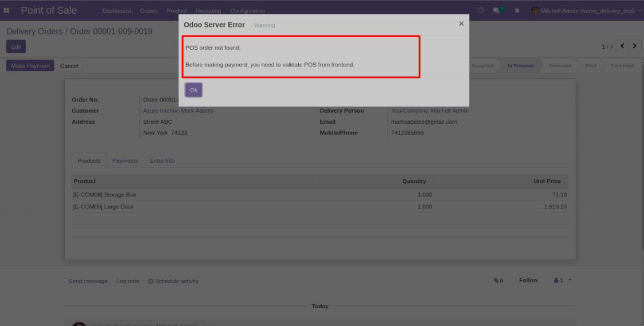This screenshot has height=326, width=644.
Task: Open the Configuration menu
Action: (247, 11)
